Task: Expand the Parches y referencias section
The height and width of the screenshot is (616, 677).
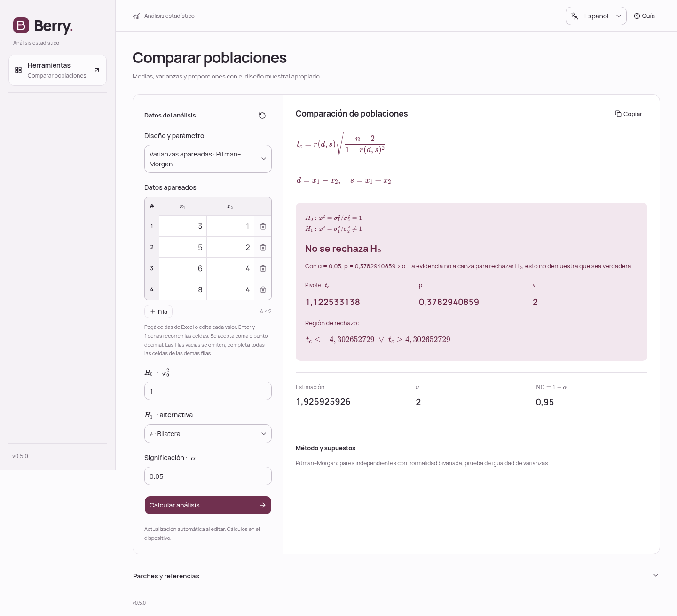Action: pos(396,576)
